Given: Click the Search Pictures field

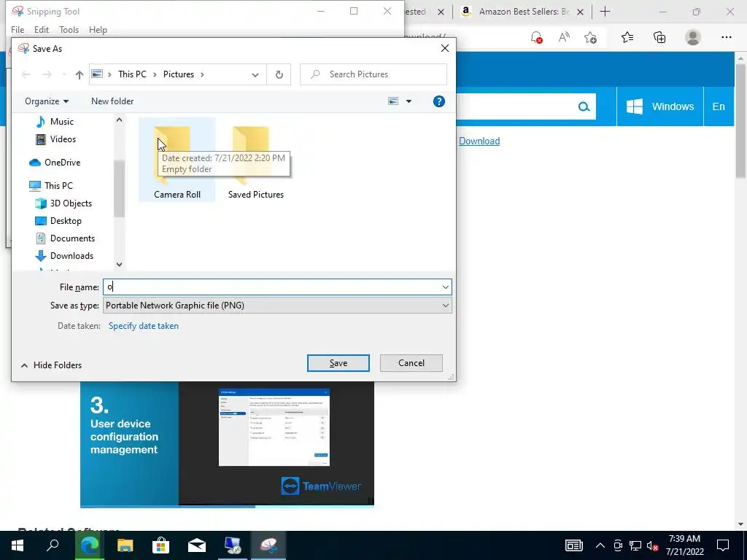Looking at the screenshot, I should click(x=373, y=74).
